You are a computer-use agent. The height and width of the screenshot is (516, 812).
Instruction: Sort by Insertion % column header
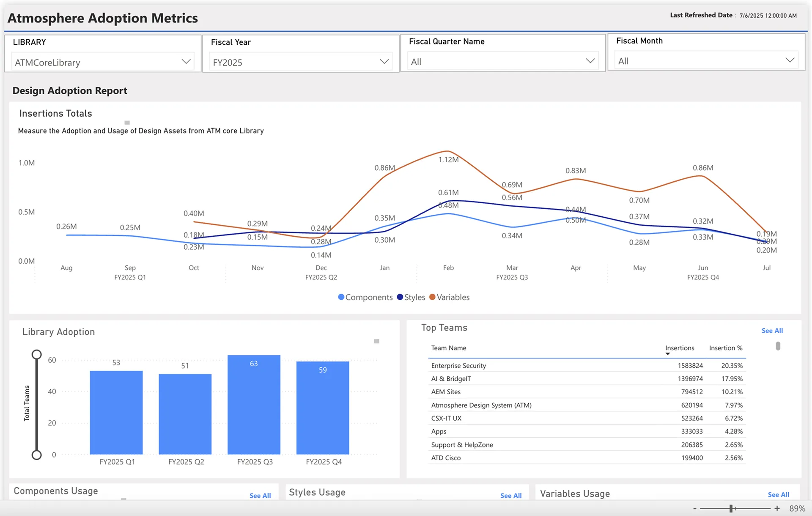click(x=725, y=348)
